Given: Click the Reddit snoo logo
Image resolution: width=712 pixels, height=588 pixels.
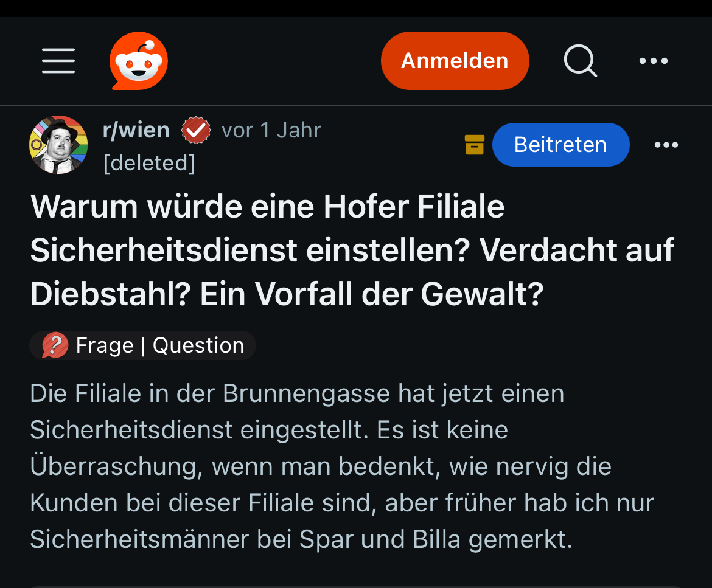Looking at the screenshot, I should coord(139,61).
